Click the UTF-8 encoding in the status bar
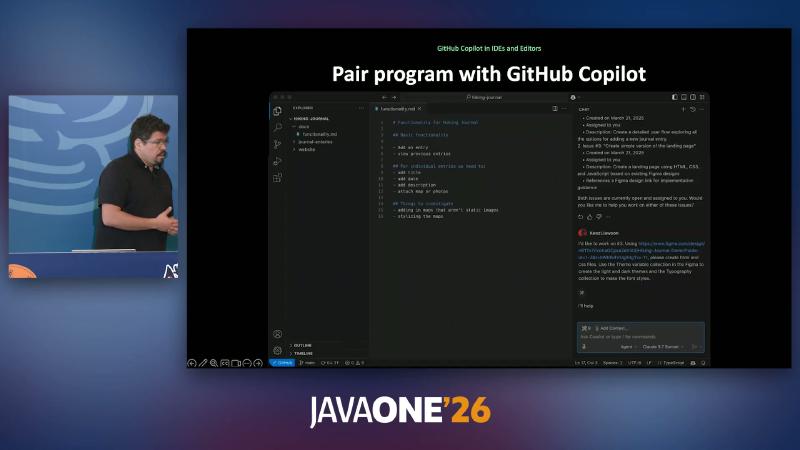The width and height of the screenshot is (800, 450). [635, 363]
